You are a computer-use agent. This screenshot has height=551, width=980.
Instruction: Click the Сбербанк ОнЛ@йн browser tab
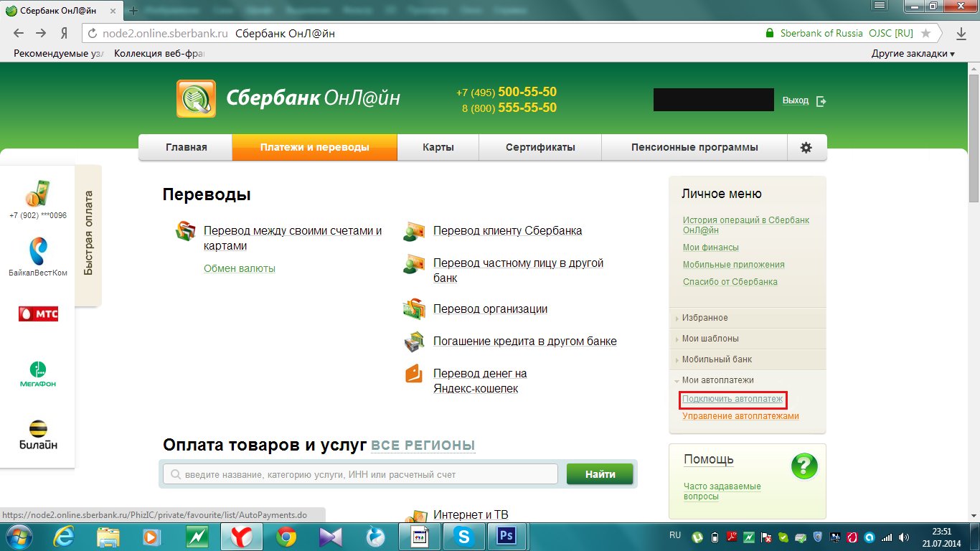(x=62, y=11)
